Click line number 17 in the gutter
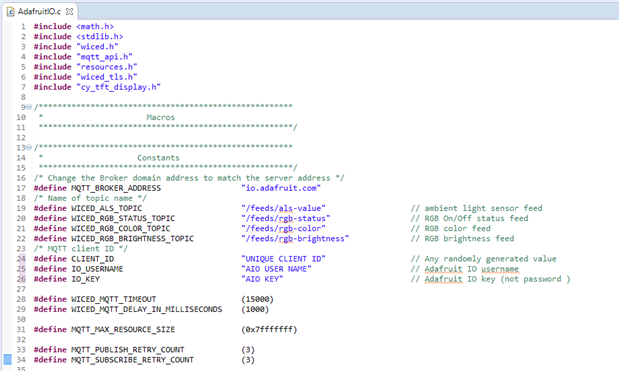 pyautogui.click(x=21, y=188)
